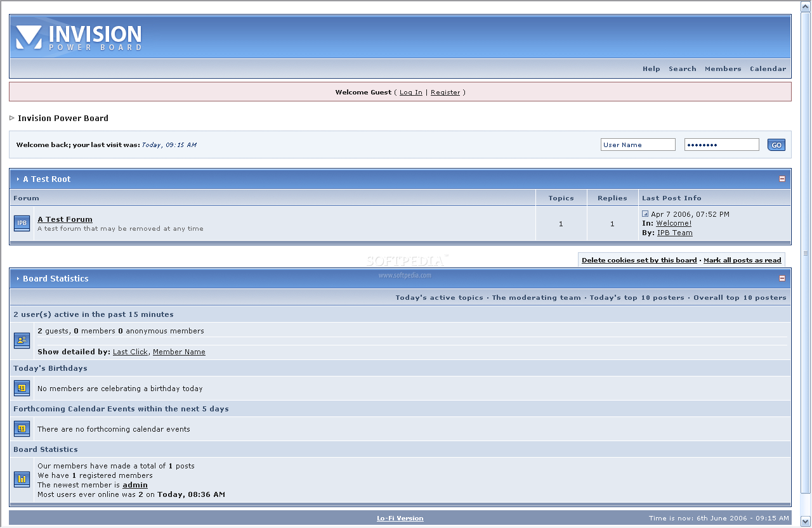Click the A Test Forum IPB icon
The image size is (812, 528).
[22, 223]
